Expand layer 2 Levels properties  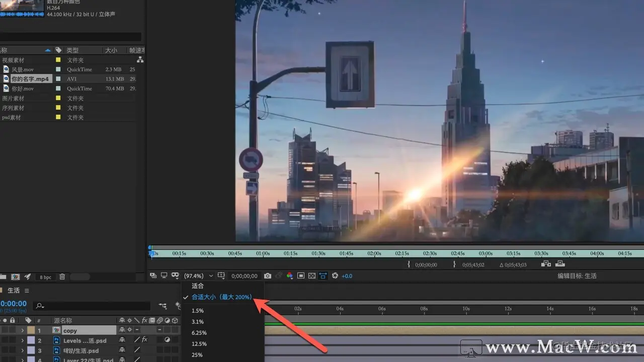click(x=22, y=340)
